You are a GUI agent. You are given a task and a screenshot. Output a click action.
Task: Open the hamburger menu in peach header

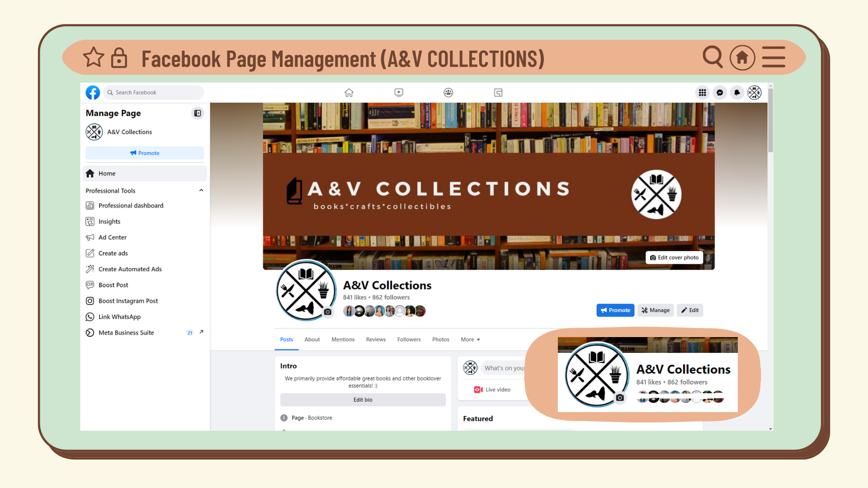pyautogui.click(x=774, y=57)
